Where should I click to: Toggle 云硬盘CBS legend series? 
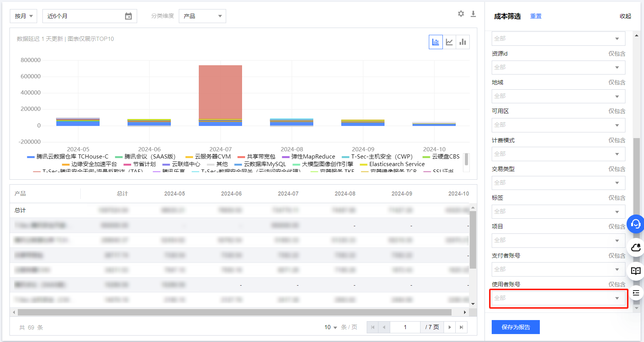(441, 157)
